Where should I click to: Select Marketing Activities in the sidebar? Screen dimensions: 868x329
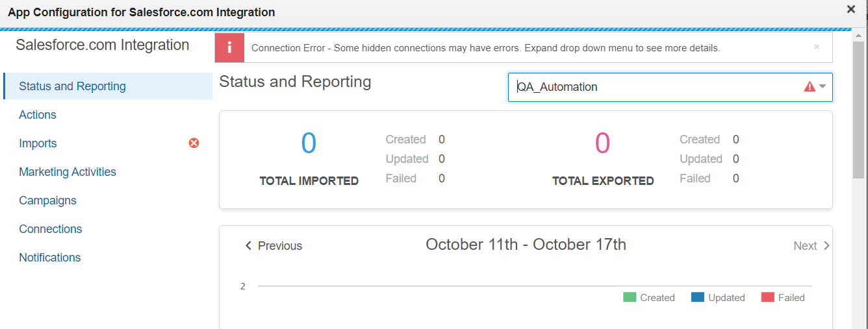(x=68, y=172)
